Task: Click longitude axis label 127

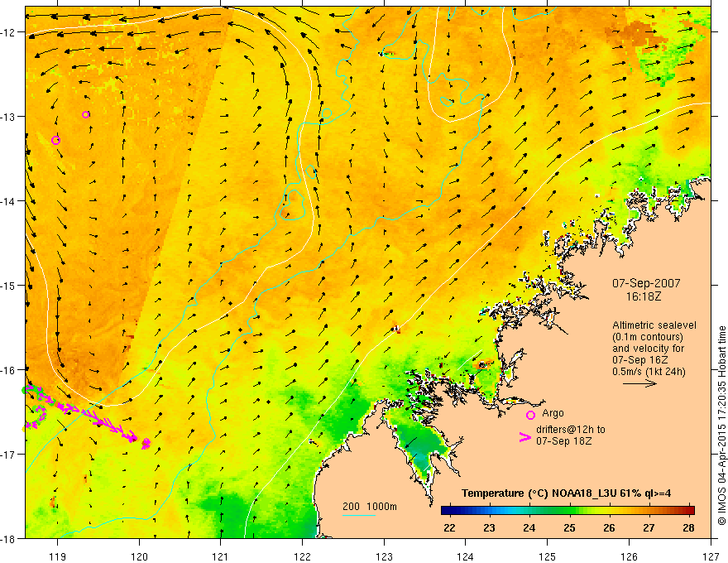Action: tap(711, 556)
